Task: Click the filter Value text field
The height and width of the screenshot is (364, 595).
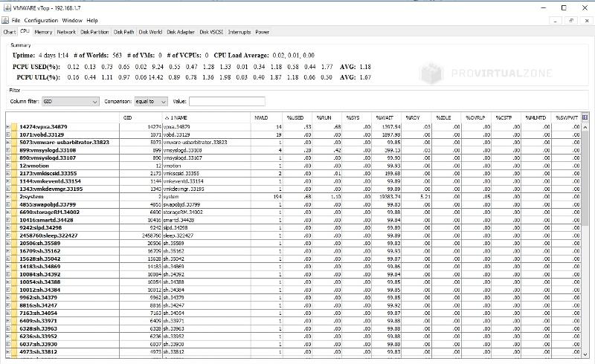Action: [x=227, y=101]
